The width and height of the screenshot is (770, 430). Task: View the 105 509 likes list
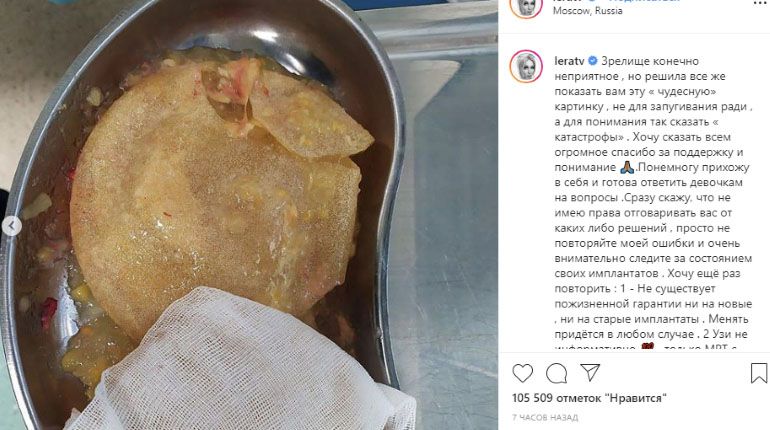(589, 398)
